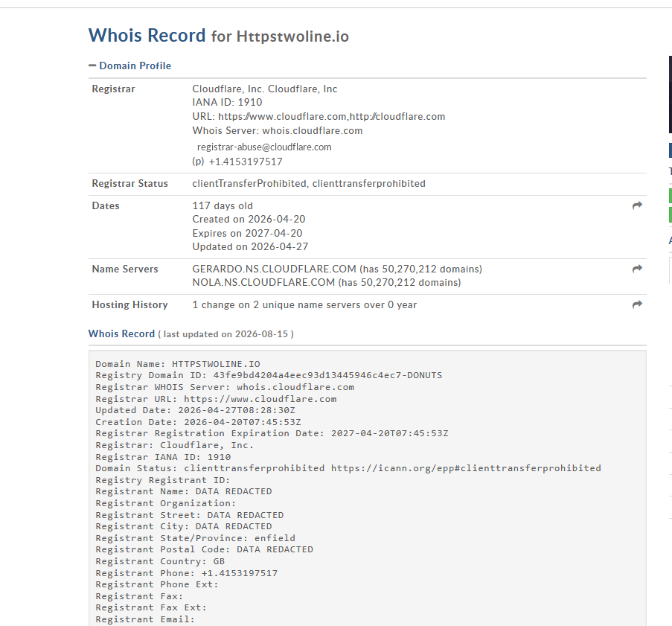The height and width of the screenshot is (626, 672).
Task: Click the 'Registrar' row label
Action: click(x=113, y=89)
